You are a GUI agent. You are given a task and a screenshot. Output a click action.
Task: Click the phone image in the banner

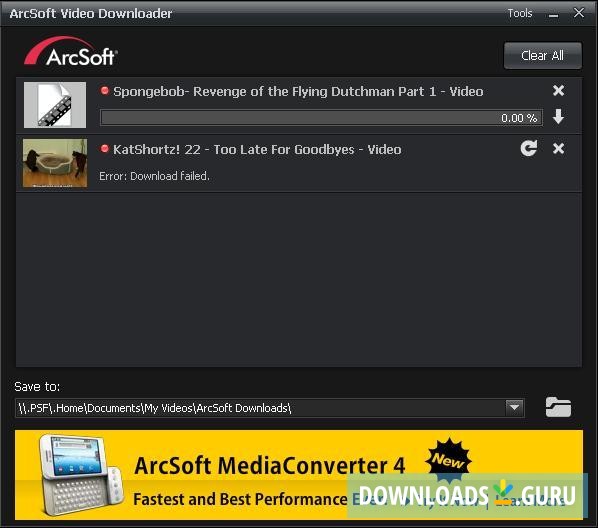81,474
